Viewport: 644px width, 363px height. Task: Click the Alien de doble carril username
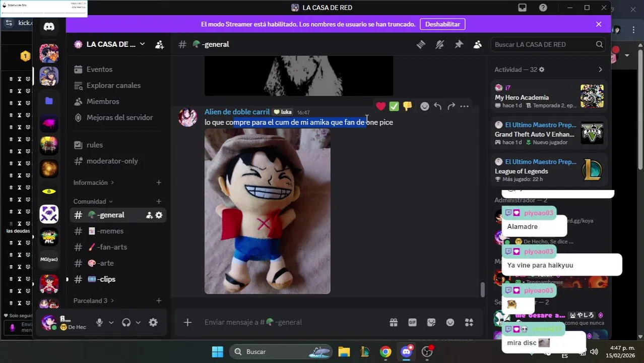[237, 112]
